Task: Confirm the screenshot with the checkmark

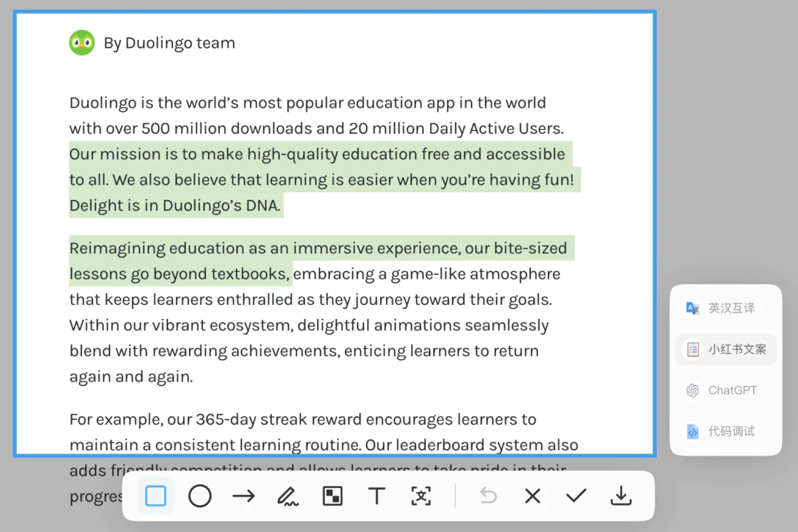Action: tap(576, 496)
